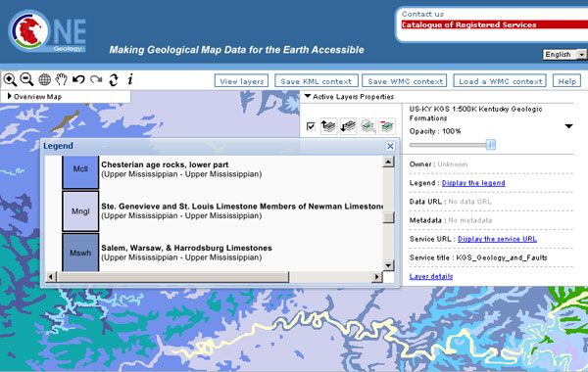
Task: Open Help
Action: [567, 81]
